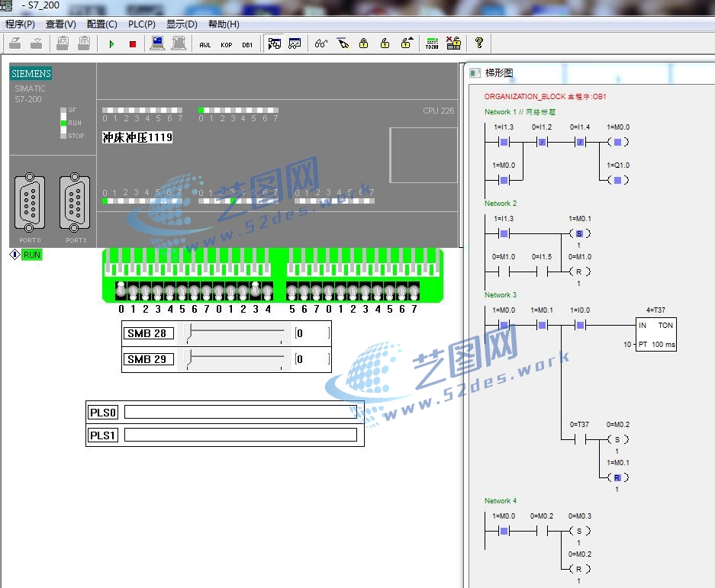The image size is (715, 588).
Task: Open the TD200 display icon
Action: (x=432, y=43)
